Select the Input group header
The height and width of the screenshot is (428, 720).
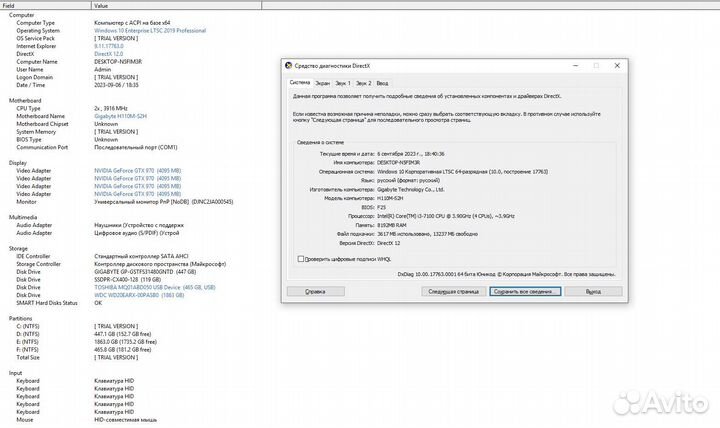point(16,373)
